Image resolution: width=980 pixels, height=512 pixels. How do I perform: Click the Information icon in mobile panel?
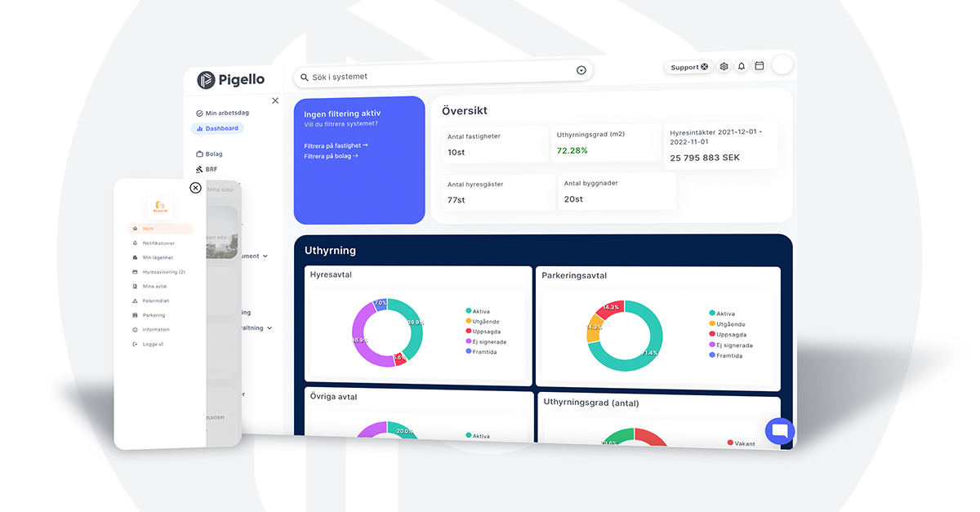tap(135, 330)
